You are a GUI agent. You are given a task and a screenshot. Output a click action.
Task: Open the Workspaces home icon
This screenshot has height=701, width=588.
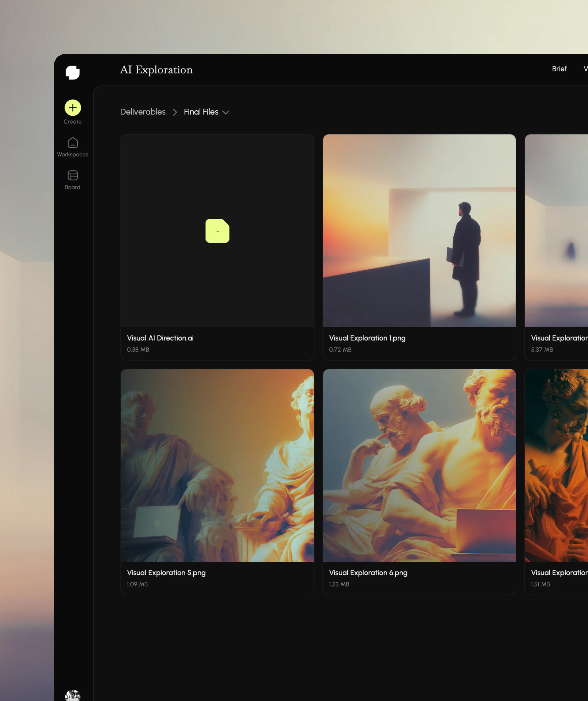click(72, 143)
